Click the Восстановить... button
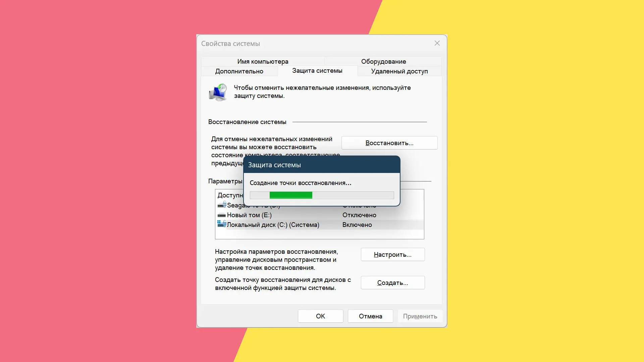Screen dimensions: 644x362 point(389,143)
